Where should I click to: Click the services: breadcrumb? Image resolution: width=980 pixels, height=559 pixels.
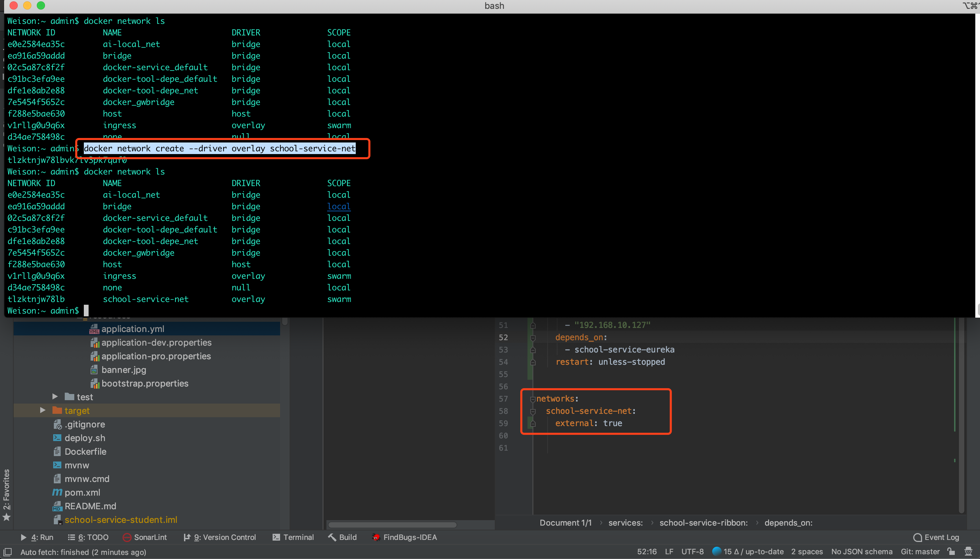(626, 523)
